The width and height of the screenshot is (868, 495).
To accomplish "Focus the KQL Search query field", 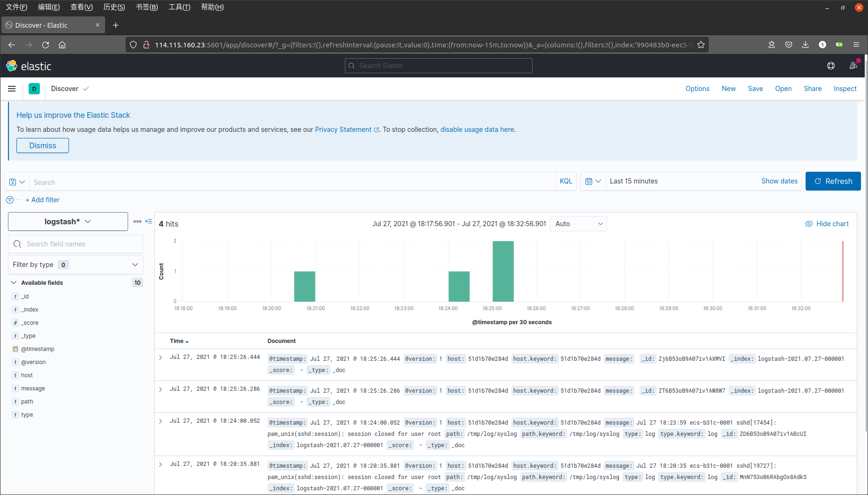I will pyautogui.click(x=293, y=182).
